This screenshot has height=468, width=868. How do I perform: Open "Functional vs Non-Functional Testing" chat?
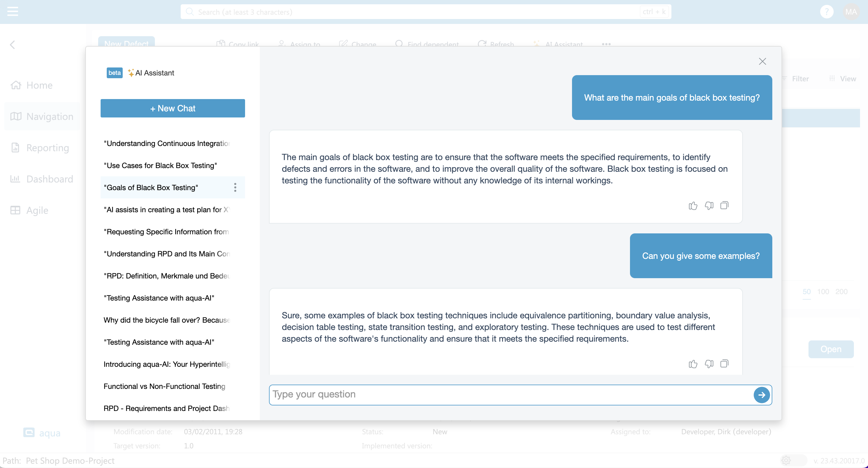coord(164,386)
